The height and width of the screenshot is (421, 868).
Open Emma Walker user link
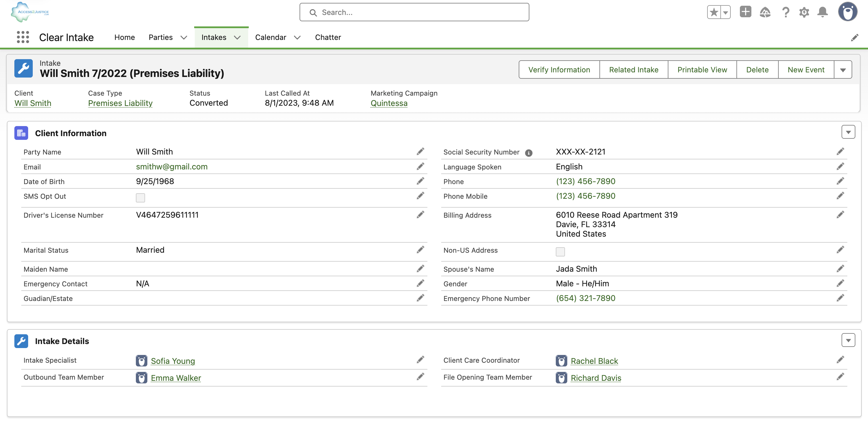pyautogui.click(x=176, y=378)
